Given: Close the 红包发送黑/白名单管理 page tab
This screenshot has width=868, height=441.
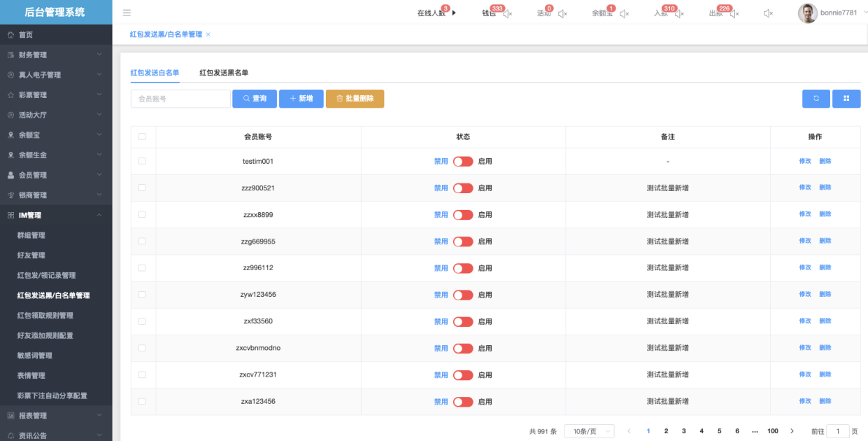Looking at the screenshot, I should (208, 34).
